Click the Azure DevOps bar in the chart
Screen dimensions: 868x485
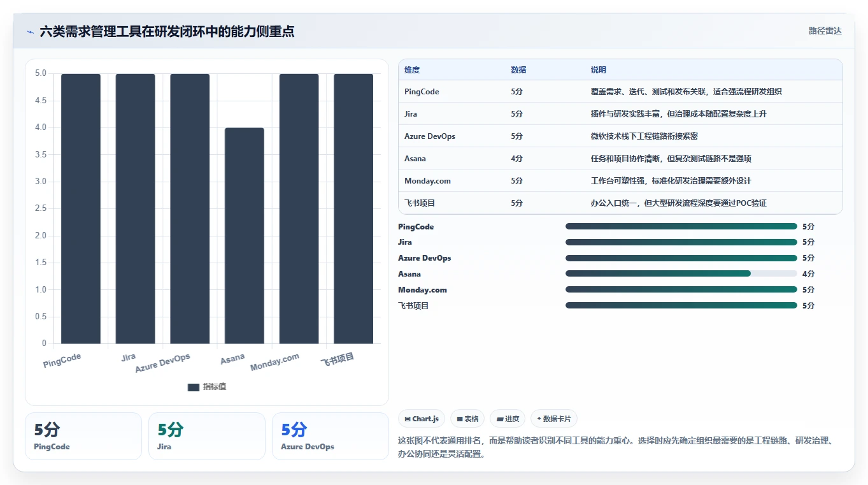pyautogui.click(x=190, y=208)
